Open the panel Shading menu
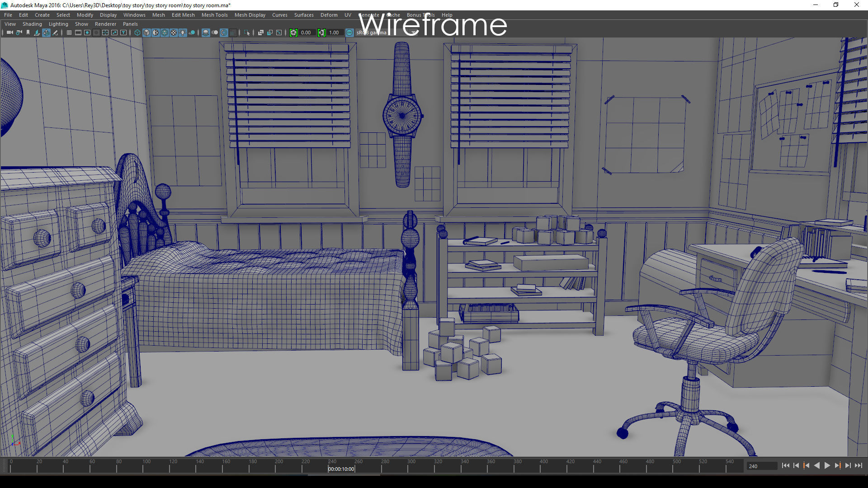This screenshot has height=488, width=868. 32,24
